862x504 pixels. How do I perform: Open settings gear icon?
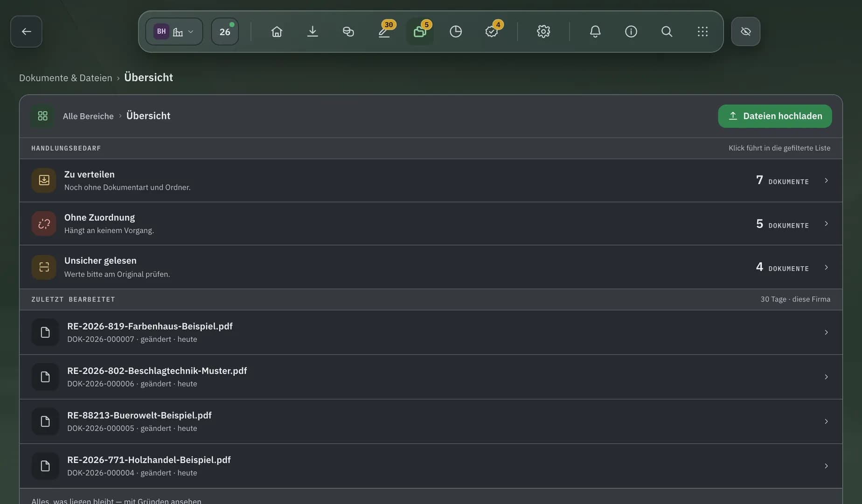(543, 31)
